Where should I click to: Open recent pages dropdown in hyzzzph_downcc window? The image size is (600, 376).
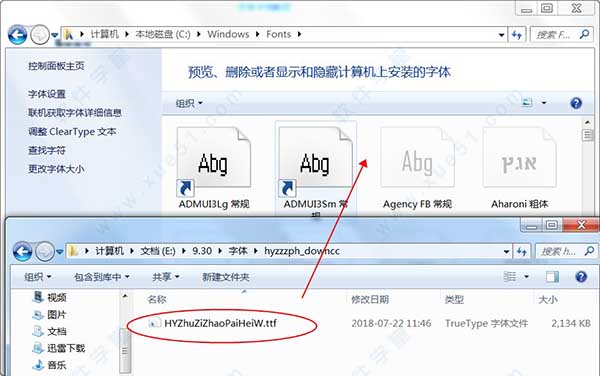pos(60,252)
